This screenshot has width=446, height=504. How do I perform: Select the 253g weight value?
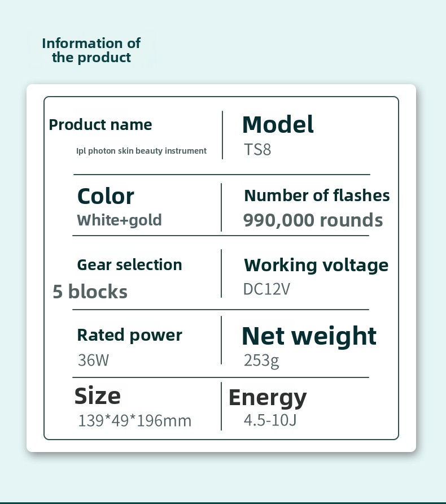(x=261, y=360)
